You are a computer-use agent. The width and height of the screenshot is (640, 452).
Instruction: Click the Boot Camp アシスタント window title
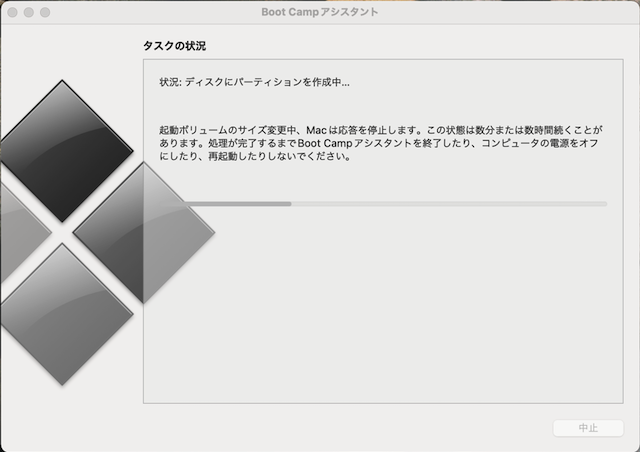click(x=320, y=12)
